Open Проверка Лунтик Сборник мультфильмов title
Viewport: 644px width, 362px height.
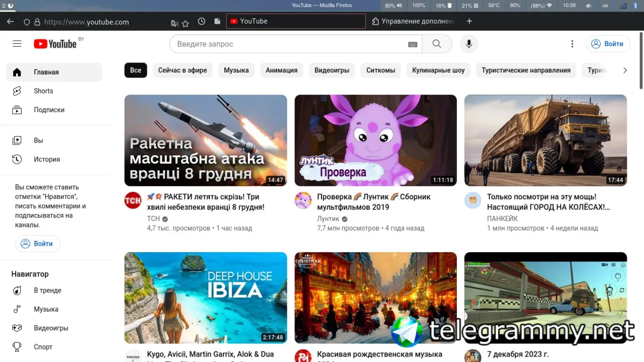pyautogui.click(x=374, y=202)
